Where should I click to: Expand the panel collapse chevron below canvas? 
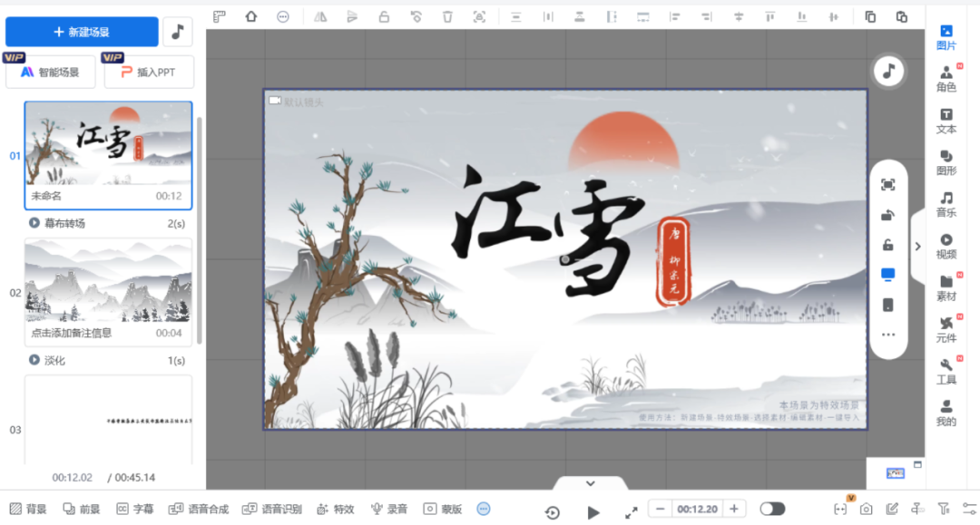[590, 482]
